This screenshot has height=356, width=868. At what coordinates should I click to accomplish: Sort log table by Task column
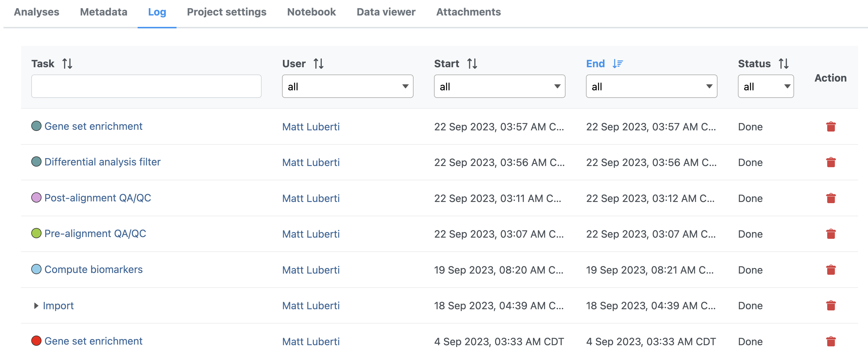coord(67,63)
